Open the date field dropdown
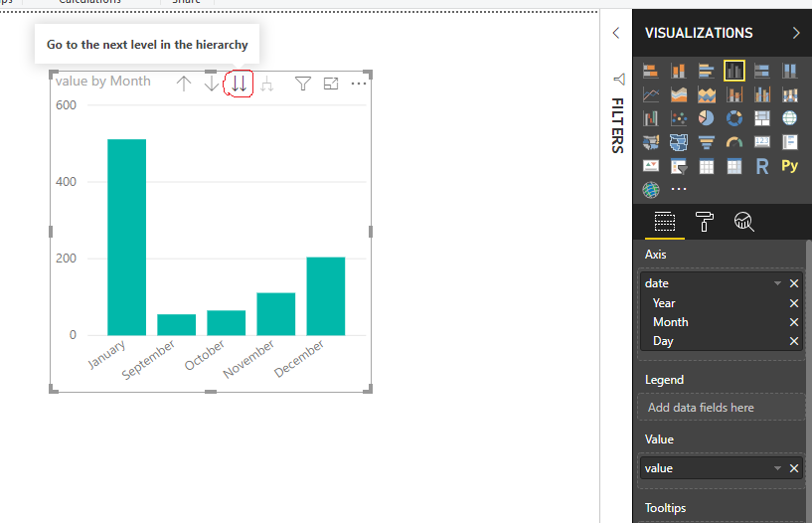This screenshot has height=523, width=812. point(777,283)
